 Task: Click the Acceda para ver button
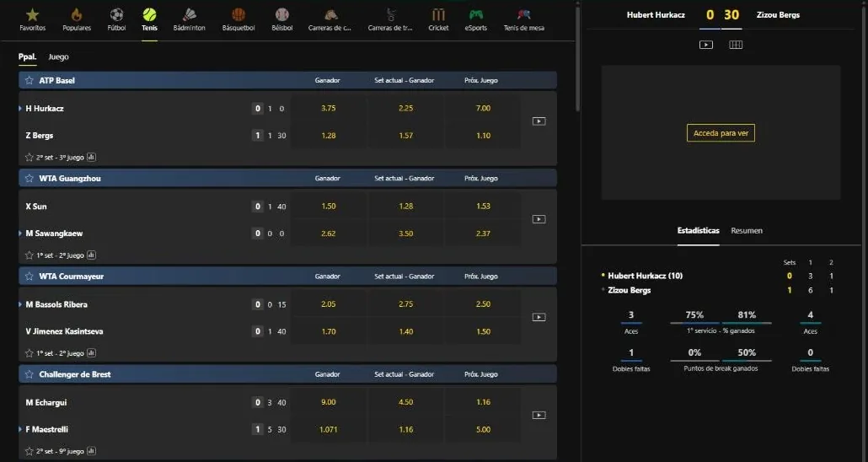coord(721,133)
